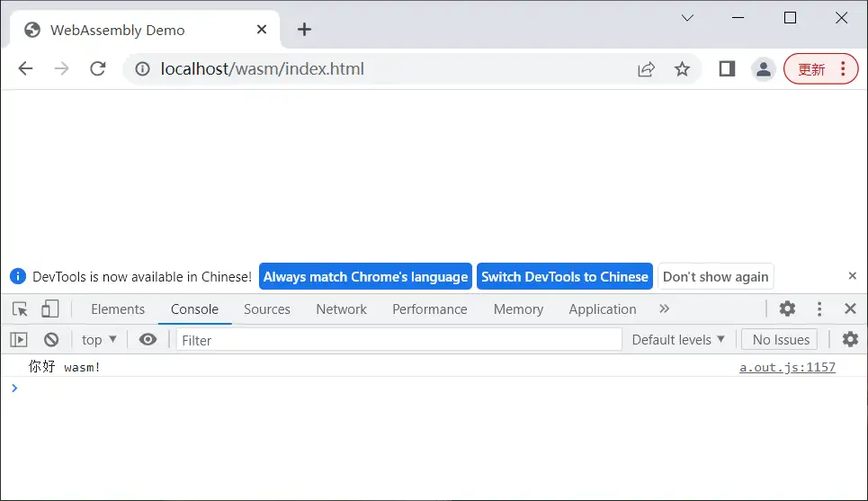Share this page from address bar
This screenshot has width=868, height=501.
click(646, 69)
